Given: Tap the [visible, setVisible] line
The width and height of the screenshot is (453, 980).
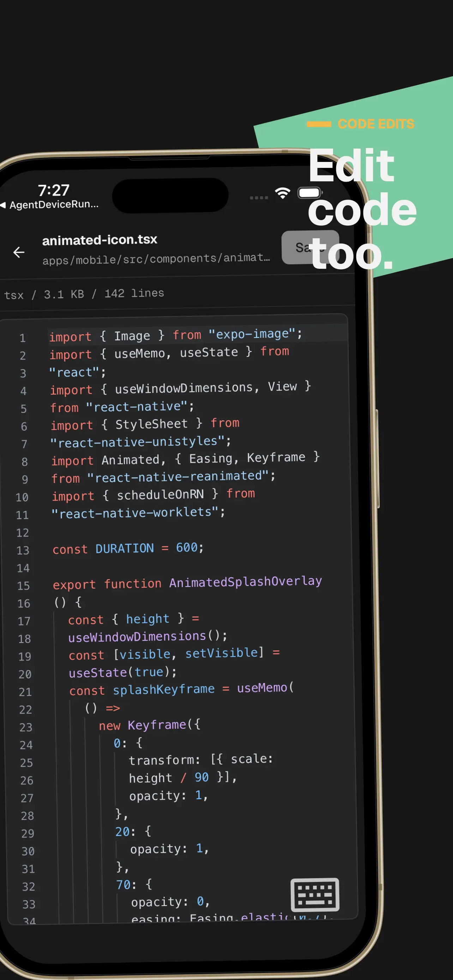Looking at the screenshot, I should pyautogui.click(x=174, y=654).
